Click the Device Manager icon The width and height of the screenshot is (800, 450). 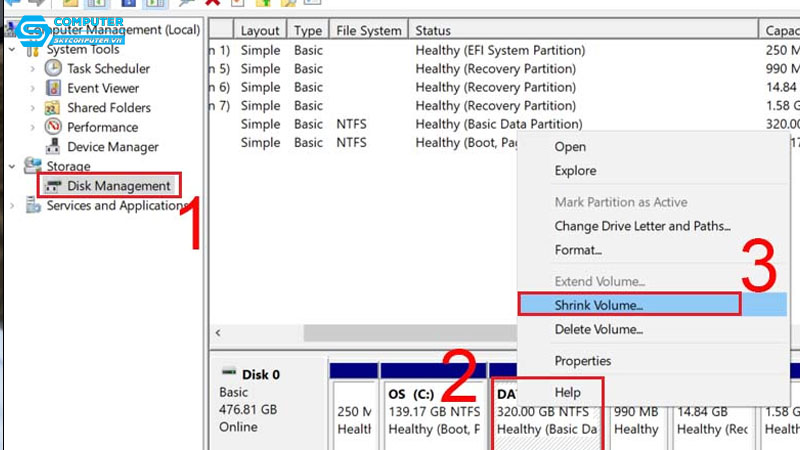(x=54, y=147)
